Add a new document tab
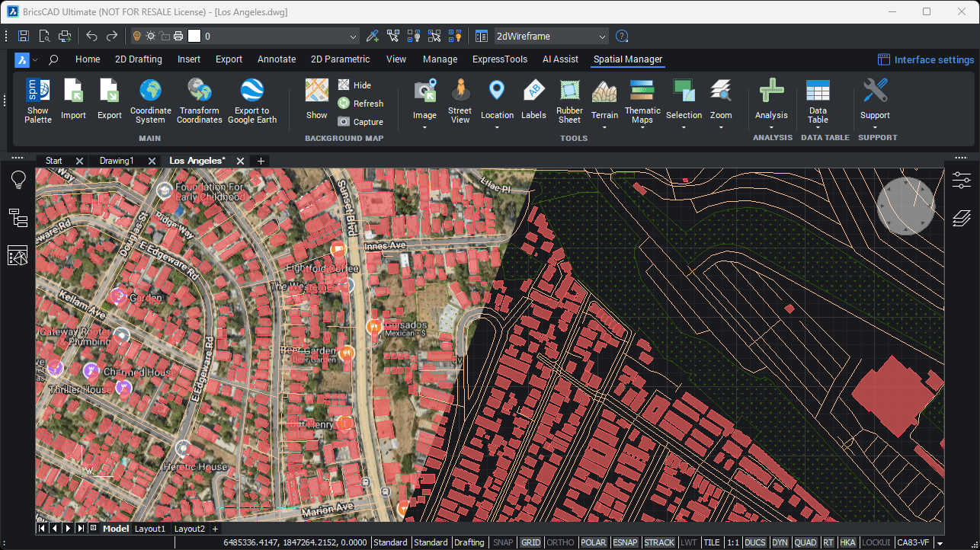Image resolution: width=980 pixels, height=550 pixels. point(261,161)
